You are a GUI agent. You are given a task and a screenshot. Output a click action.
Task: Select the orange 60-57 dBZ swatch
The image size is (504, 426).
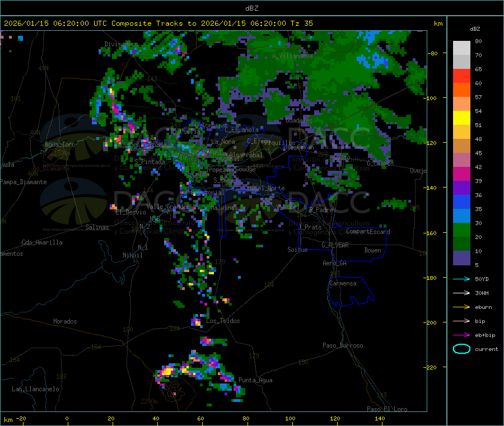461,90
